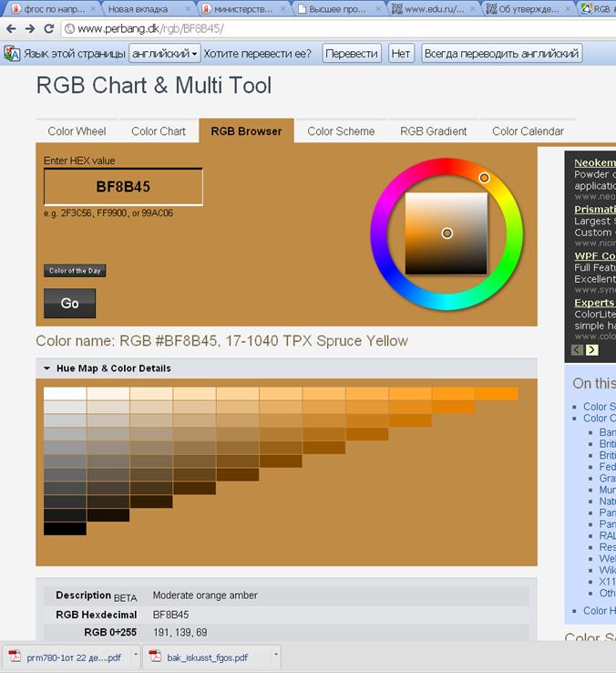Click the translate icon in the translation bar

(12, 54)
